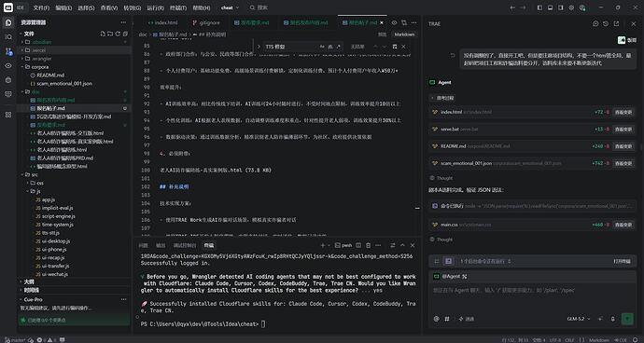Open the Source Control view in activity bar
This screenshot has height=343, width=644.
pos(8,51)
